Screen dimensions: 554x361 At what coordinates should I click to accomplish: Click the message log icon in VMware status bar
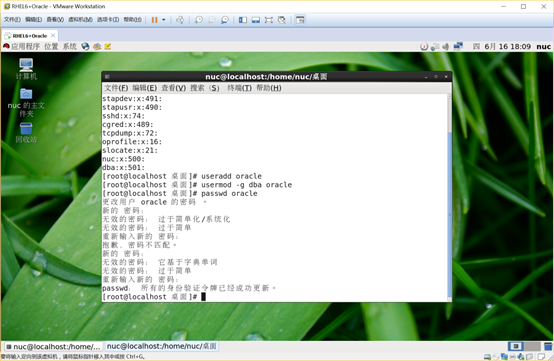click(x=541, y=357)
